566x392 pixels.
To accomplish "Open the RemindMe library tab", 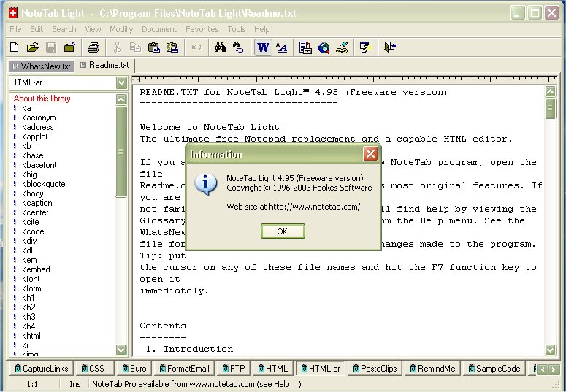I will click(432, 369).
